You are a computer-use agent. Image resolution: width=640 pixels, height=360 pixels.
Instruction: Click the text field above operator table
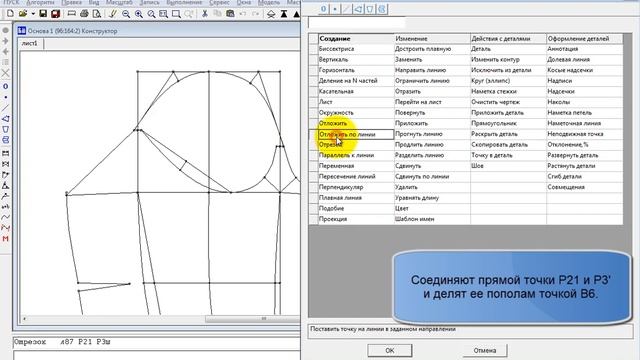pyautogui.click(x=357, y=22)
